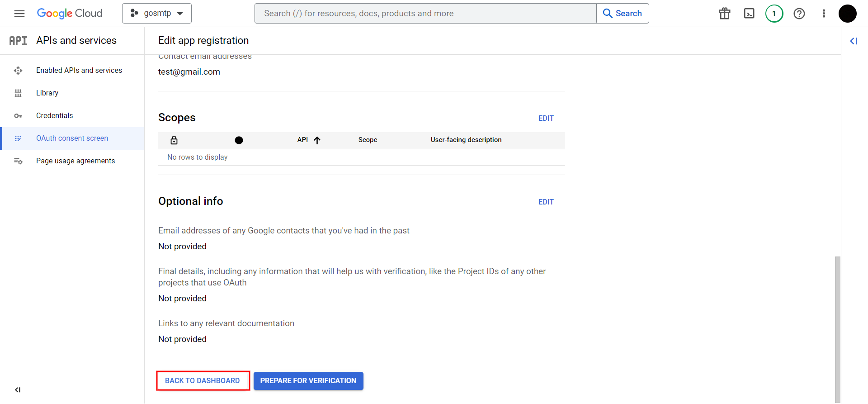Screen dimensions: 868x404
Task: Select the OAuth consent screen item
Action: [72, 138]
